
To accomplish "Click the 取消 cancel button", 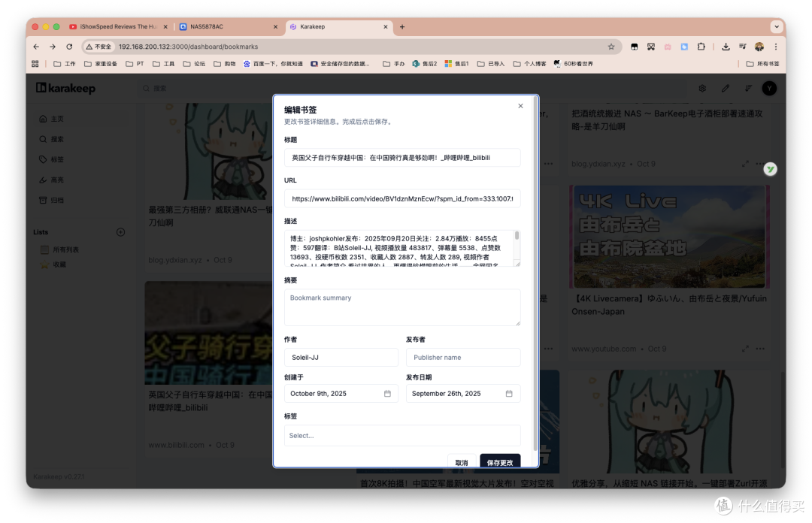I will pyautogui.click(x=462, y=462).
